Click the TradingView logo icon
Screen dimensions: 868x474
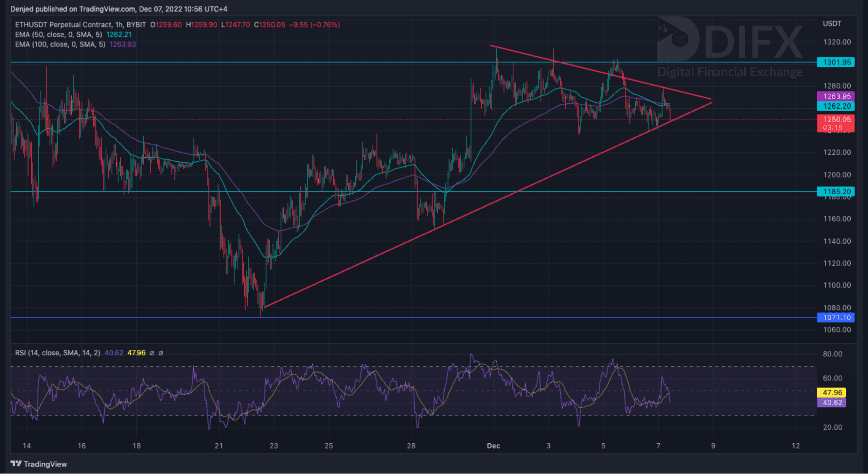pos(16,464)
